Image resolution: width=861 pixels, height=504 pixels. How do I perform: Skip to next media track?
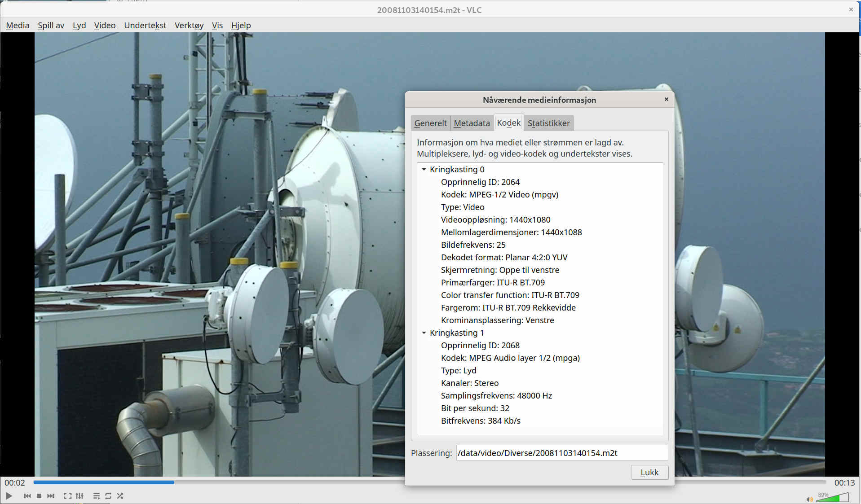click(51, 496)
